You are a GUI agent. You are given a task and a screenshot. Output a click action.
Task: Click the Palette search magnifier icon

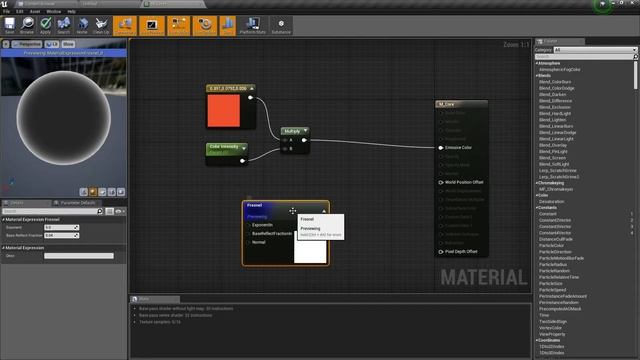click(x=636, y=56)
